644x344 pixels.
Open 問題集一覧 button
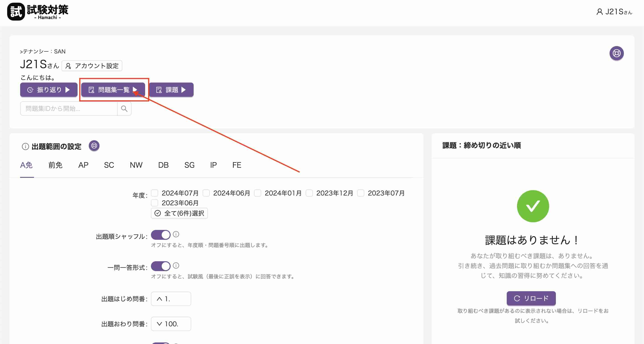113,90
